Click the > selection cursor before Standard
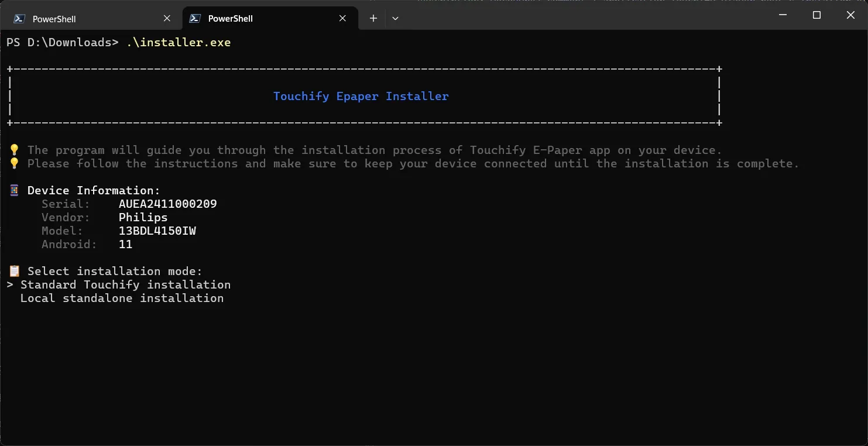Image resolution: width=868 pixels, height=446 pixels. click(x=10, y=285)
